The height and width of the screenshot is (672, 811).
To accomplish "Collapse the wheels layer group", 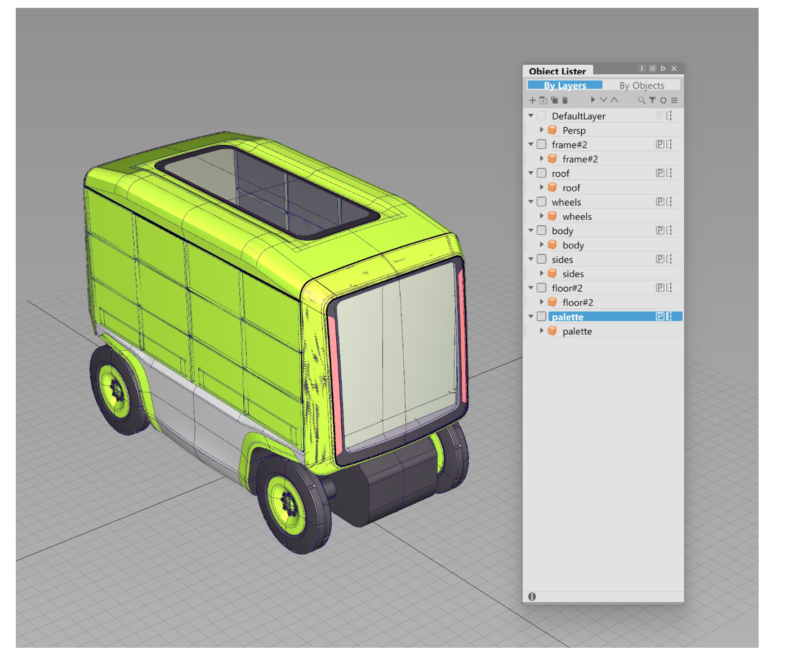I will 531,202.
